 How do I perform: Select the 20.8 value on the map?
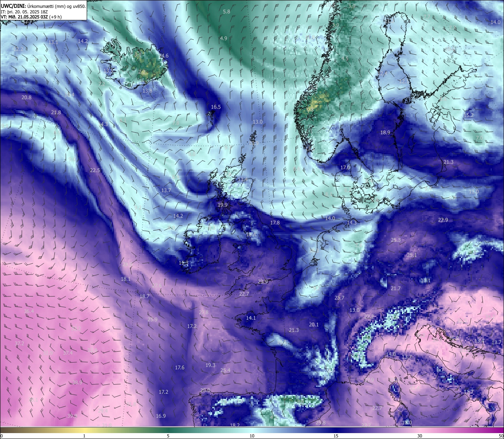[x=26, y=97]
